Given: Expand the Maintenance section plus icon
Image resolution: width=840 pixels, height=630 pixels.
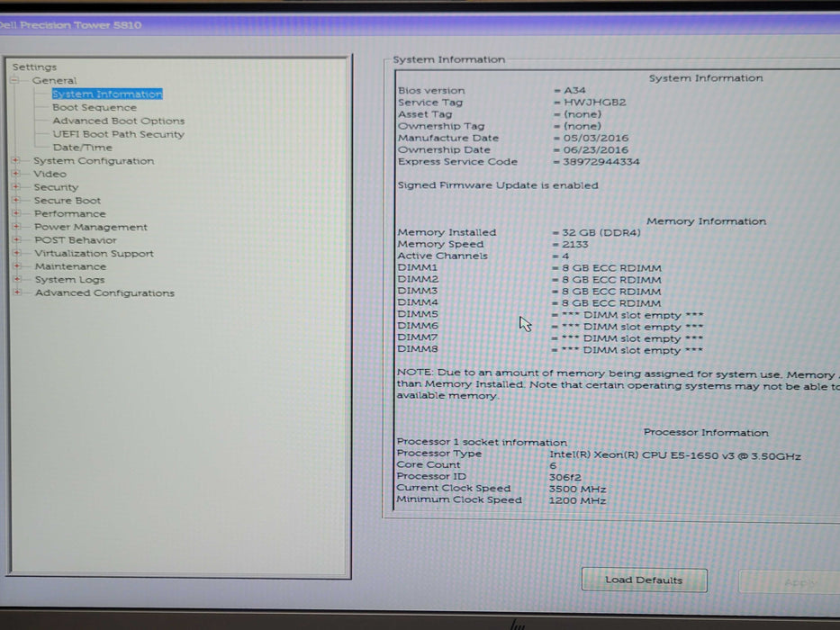Looking at the screenshot, I should 15,266.
